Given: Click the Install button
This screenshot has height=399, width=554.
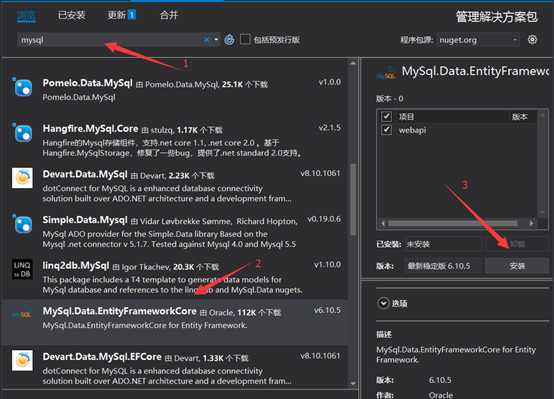Looking at the screenshot, I should (517, 266).
